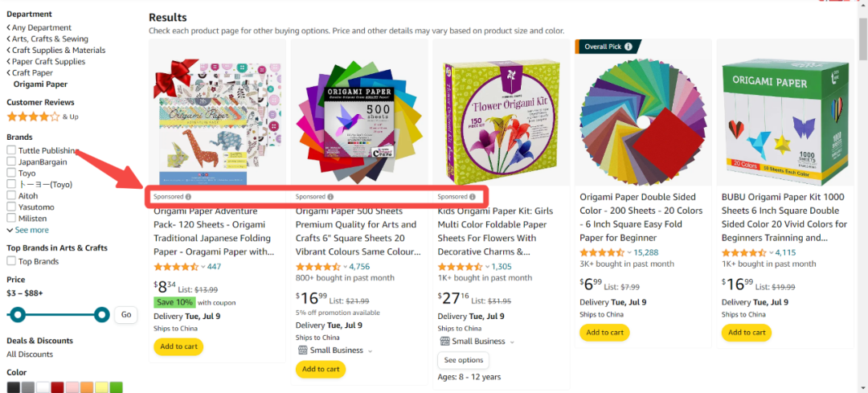
Task: Check the Tuttle Publishing brand checkbox
Action: click(x=11, y=150)
